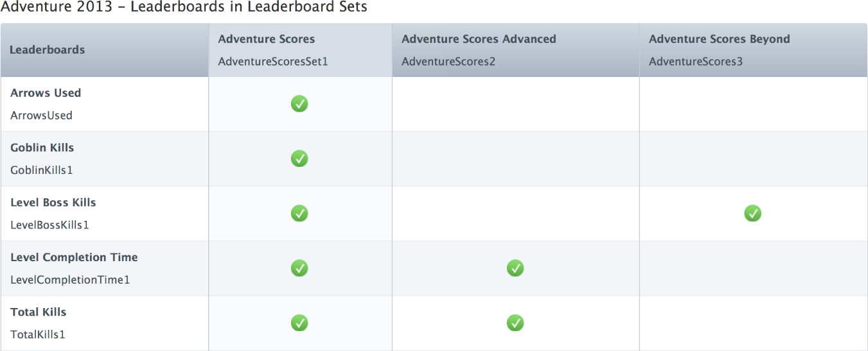Image resolution: width=868 pixels, height=351 pixels.
Task: Click Level Completion Time checkmark in Adventure Scores
Action: (299, 268)
